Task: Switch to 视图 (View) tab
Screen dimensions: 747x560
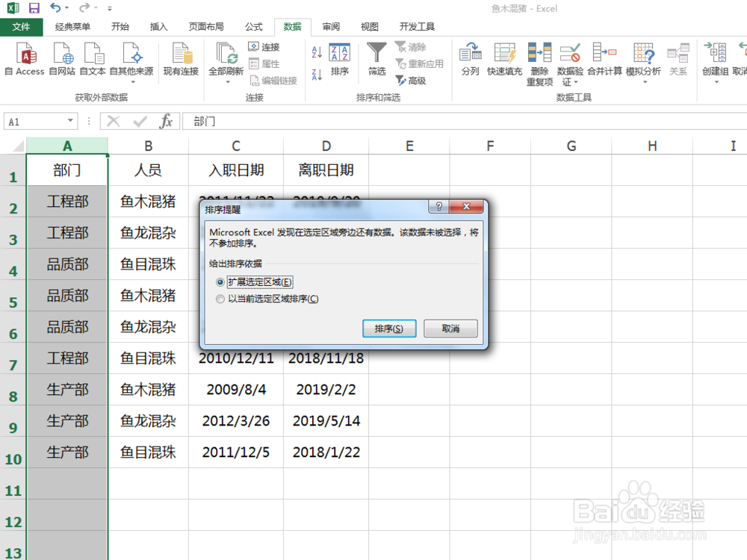Action: click(369, 27)
